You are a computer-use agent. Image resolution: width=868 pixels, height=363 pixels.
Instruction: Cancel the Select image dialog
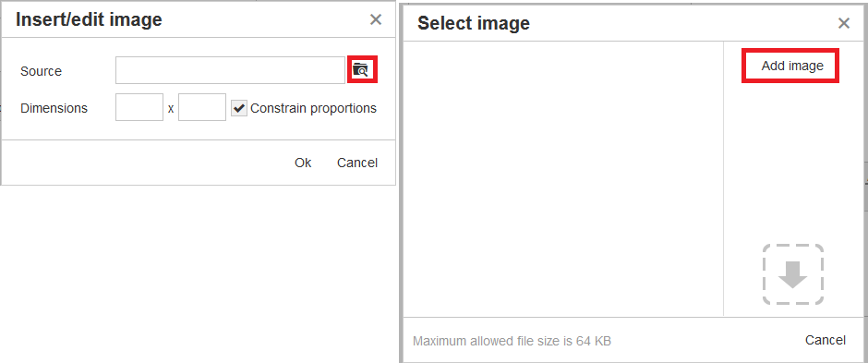point(825,340)
